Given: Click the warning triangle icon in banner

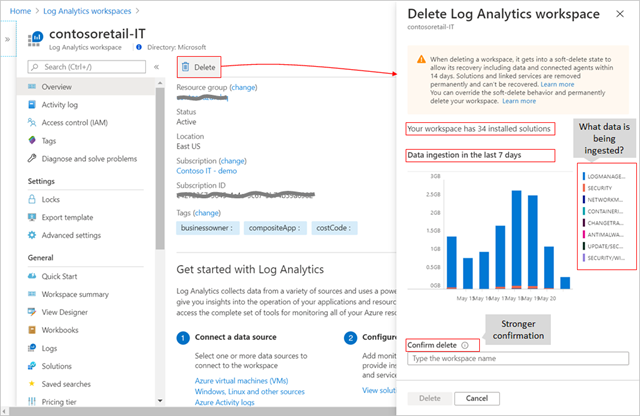Looking at the screenshot, I should (421, 60).
